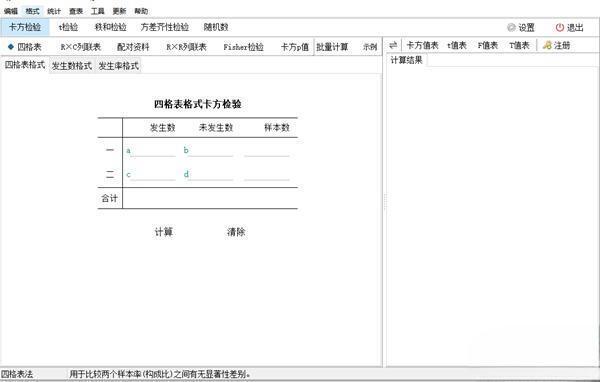
Task: Click the status bar description text
Action: (160, 374)
